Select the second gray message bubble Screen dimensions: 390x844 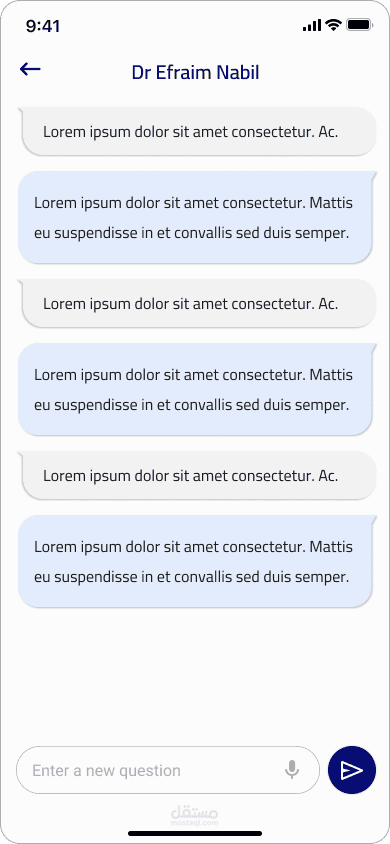(x=197, y=304)
